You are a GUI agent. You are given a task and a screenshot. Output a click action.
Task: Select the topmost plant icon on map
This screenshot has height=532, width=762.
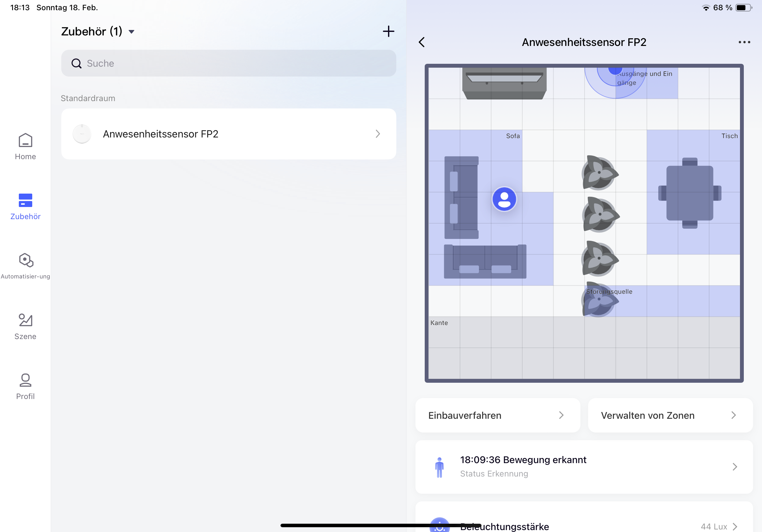[599, 173]
